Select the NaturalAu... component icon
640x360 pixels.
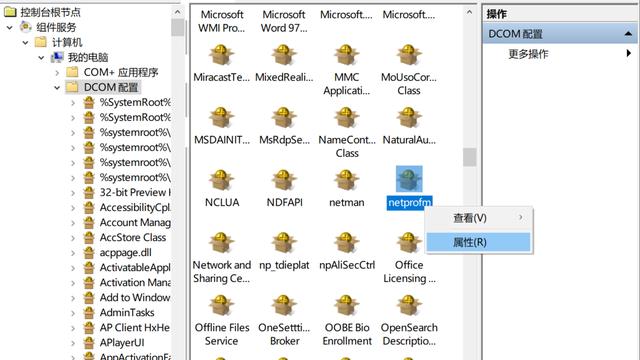coord(409,118)
